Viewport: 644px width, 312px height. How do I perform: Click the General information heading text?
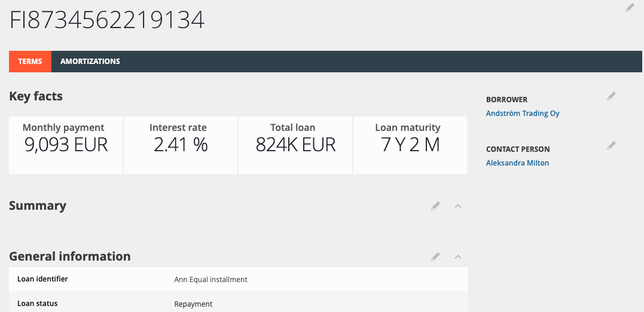coord(70,256)
